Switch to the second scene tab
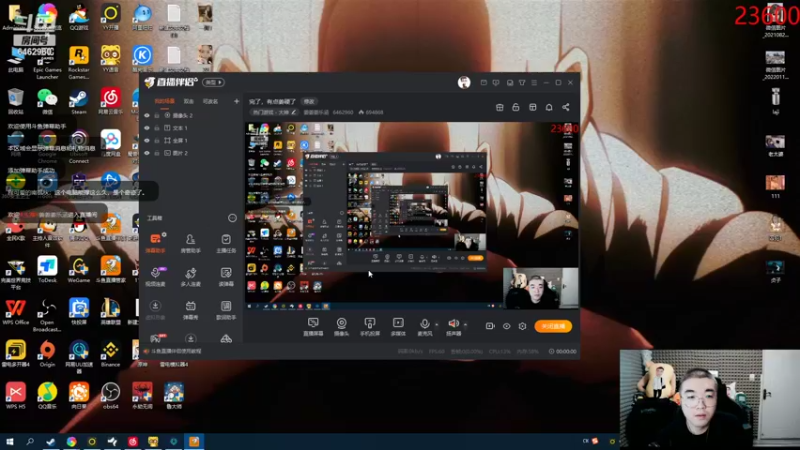800x450 pixels. (188, 102)
